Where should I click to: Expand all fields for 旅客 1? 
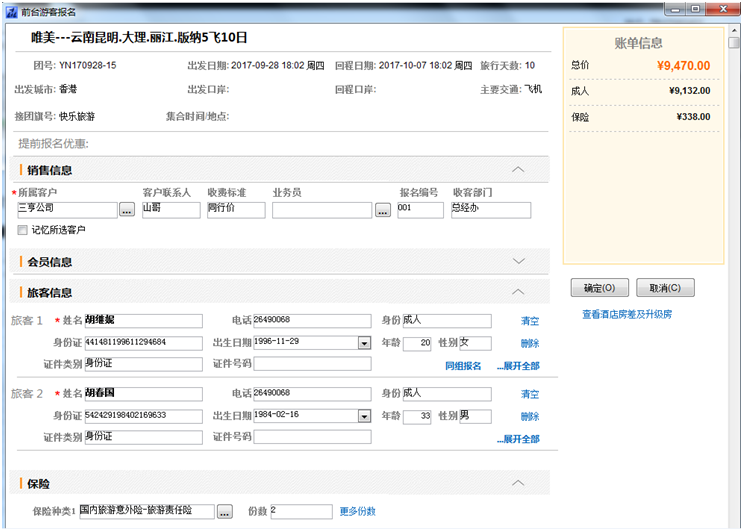click(518, 366)
